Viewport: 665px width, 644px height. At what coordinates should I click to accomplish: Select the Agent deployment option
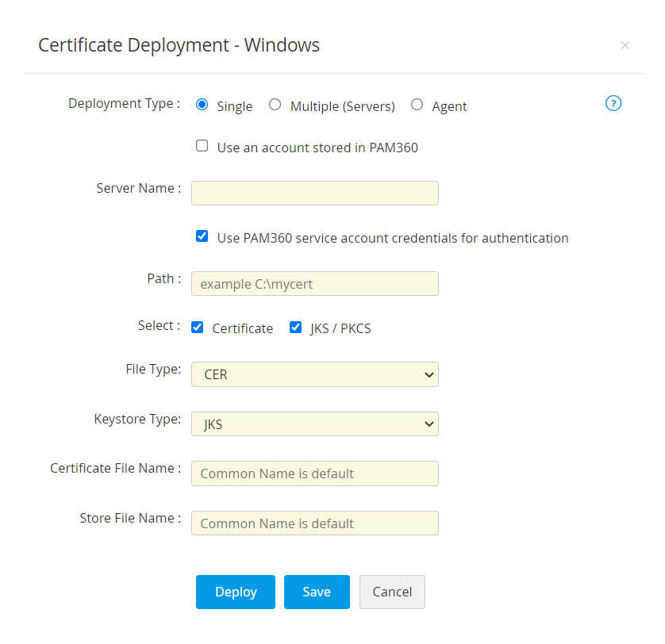417,105
